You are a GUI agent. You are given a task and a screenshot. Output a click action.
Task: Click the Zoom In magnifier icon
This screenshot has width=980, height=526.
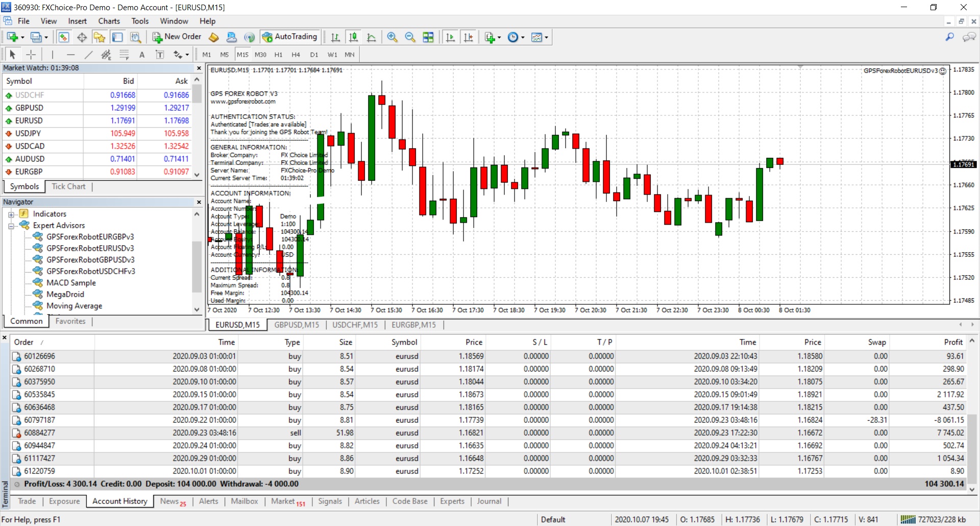(392, 37)
